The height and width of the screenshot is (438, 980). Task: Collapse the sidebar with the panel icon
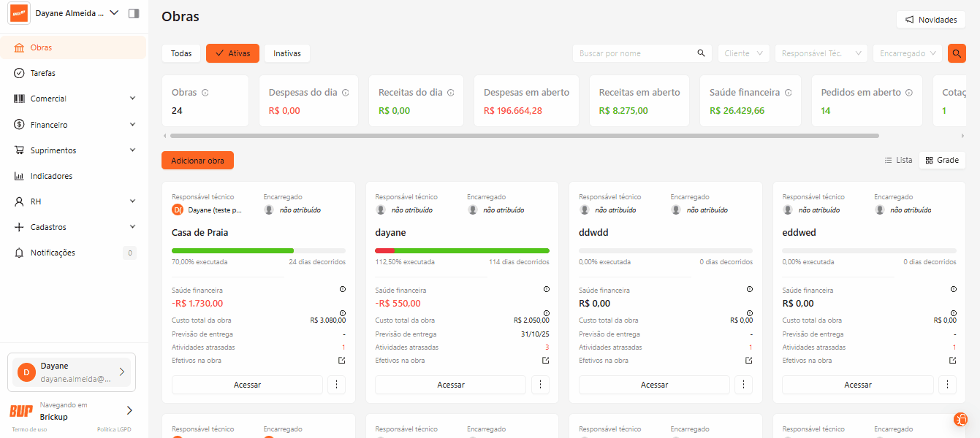[x=133, y=13]
